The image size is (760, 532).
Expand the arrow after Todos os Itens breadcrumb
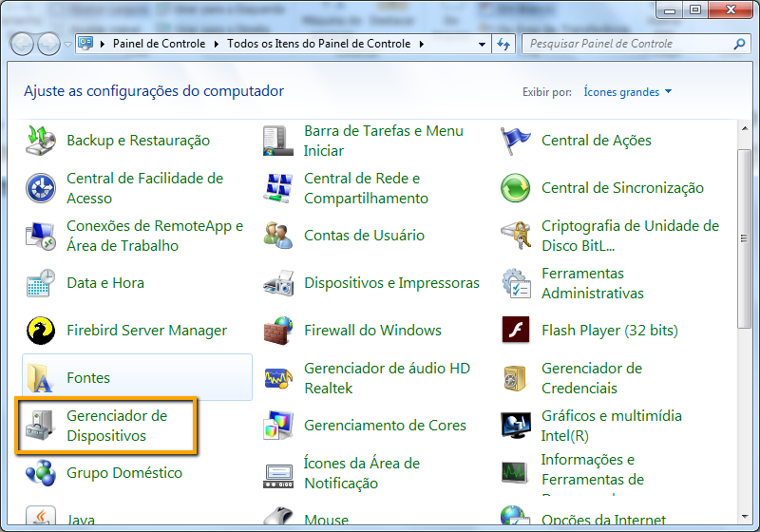(421, 44)
